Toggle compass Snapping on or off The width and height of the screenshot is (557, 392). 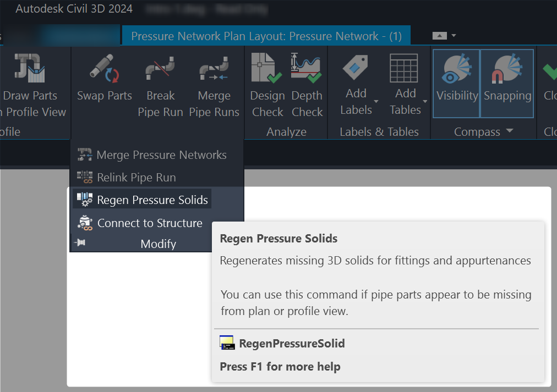[x=507, y=84]
